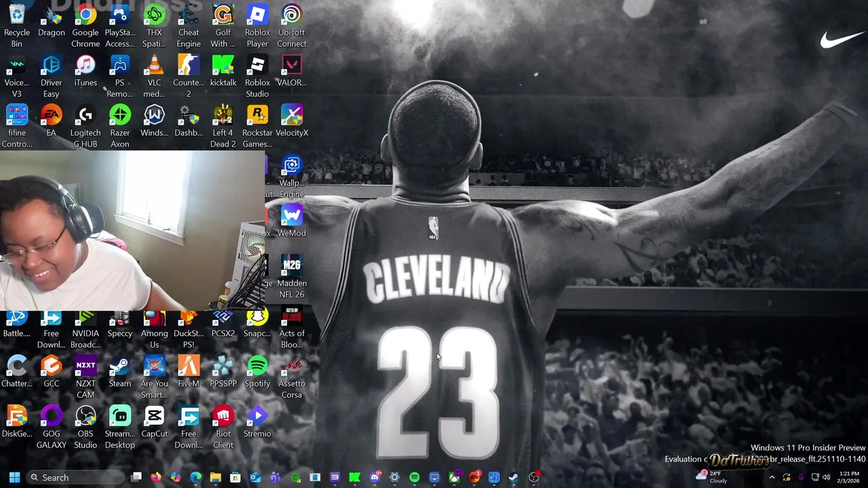Open the Spotify desktop icon
Screen dimensions: 868x488
(257, 372)
